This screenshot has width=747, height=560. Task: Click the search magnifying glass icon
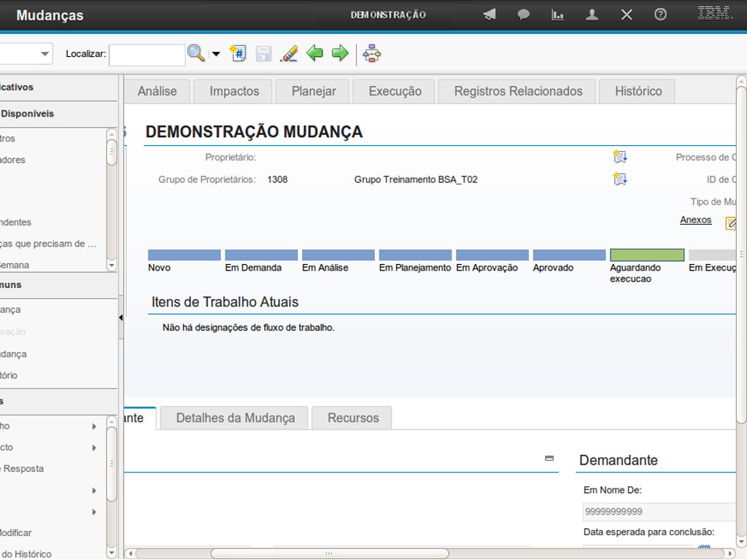pyautogui.click(x=196, y=53)
